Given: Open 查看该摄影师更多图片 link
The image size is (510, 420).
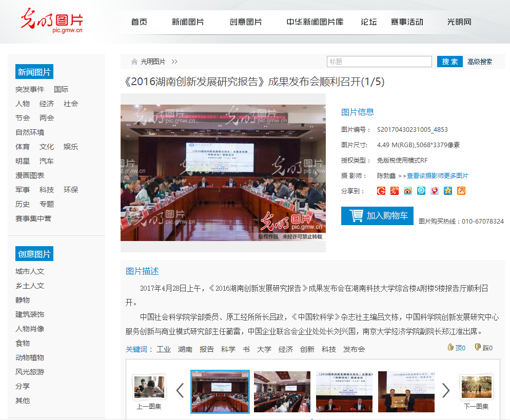Looking at the screenshot, I should point(437,176).
